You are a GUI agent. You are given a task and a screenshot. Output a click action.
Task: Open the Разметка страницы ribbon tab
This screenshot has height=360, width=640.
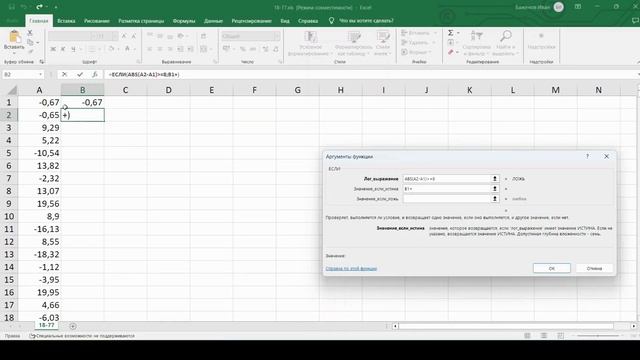click(x=141, y=21)
